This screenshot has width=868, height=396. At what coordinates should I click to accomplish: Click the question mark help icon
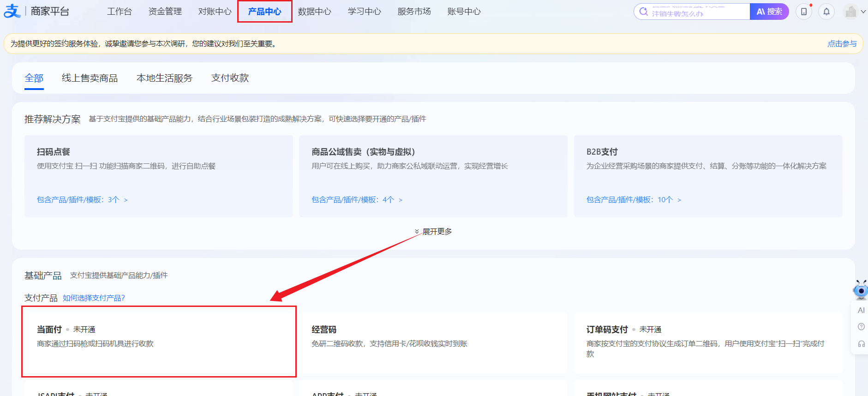[x=861, y=327]
